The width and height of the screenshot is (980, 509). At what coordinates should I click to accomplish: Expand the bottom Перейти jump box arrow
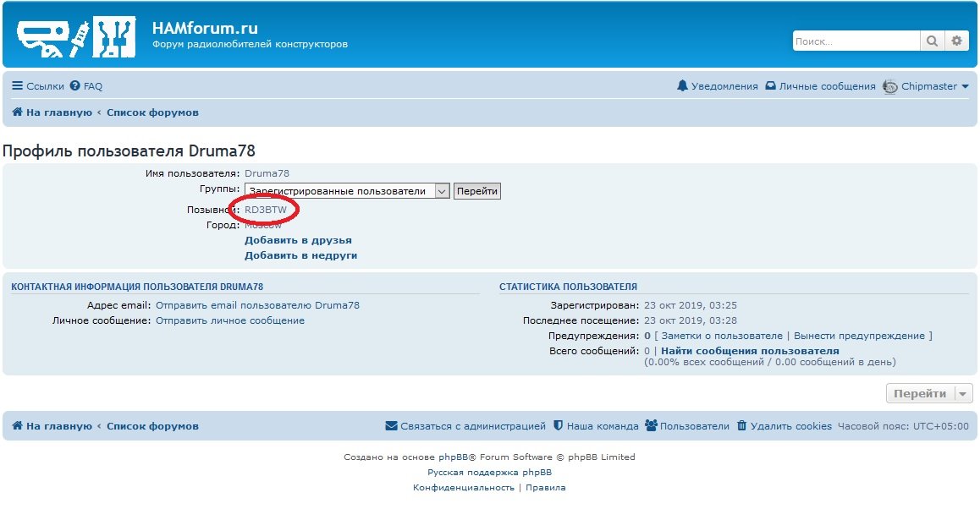point(964,394)
